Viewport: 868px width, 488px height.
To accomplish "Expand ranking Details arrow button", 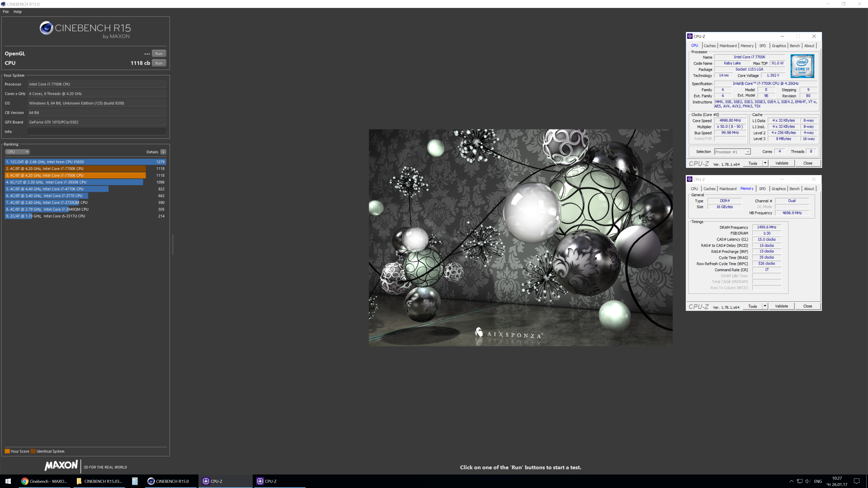I will tap(163, 152).
